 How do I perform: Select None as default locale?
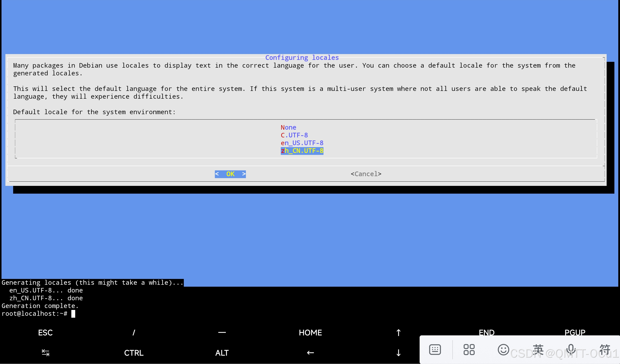[x=288, y=128]
